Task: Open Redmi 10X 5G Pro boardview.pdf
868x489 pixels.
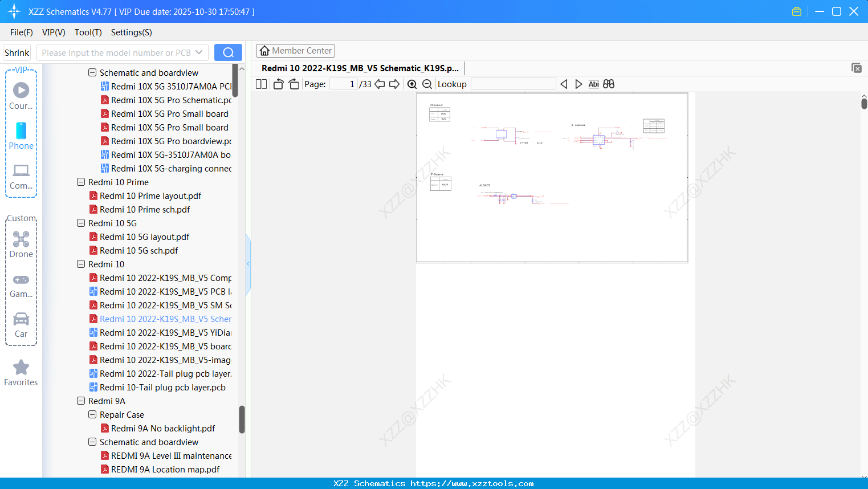Action: click(166, 141)
